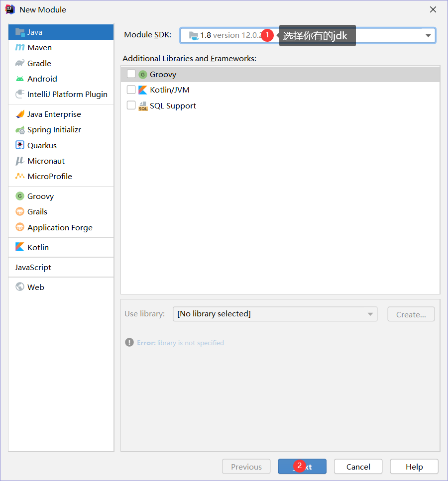Click 'Kotlin/JVM' text in frameworks list
The height and width of the screenshot is (481, 448).
(170, 90)
